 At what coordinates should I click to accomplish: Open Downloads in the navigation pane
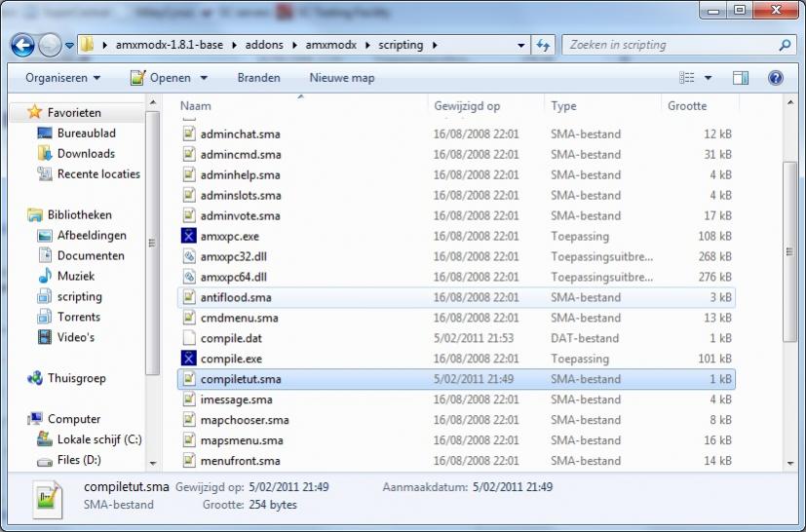click(x=86, y=154)
